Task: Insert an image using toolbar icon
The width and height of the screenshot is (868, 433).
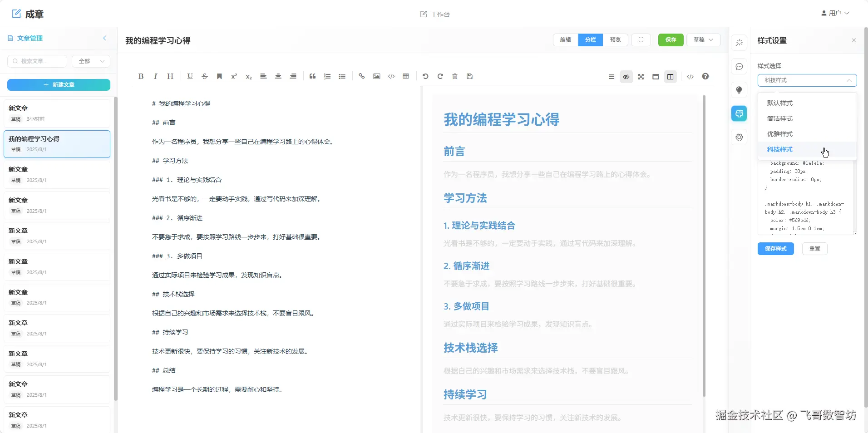Action: [376, 76]
